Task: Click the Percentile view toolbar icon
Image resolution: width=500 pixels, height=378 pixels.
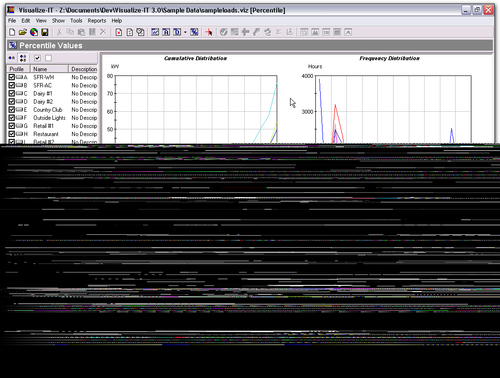Action: [194, 32]
